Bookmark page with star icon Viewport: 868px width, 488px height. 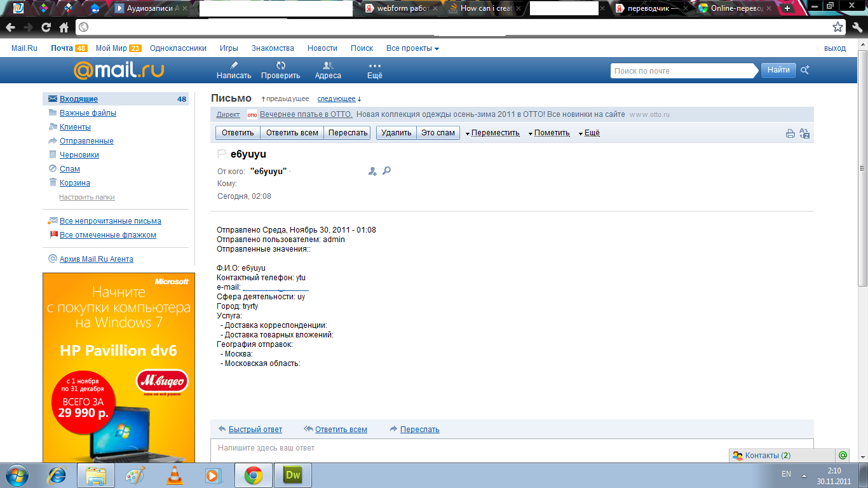(838, 27)
